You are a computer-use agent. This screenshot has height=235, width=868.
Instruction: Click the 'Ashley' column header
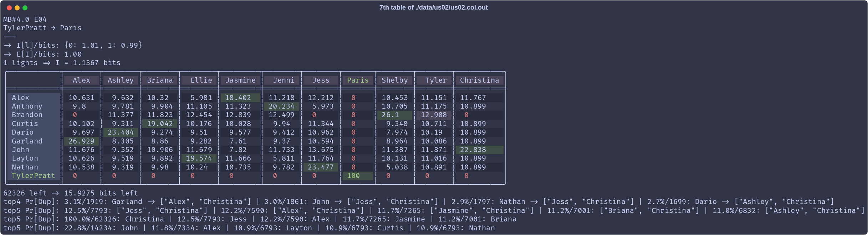[x=121, y=80]
